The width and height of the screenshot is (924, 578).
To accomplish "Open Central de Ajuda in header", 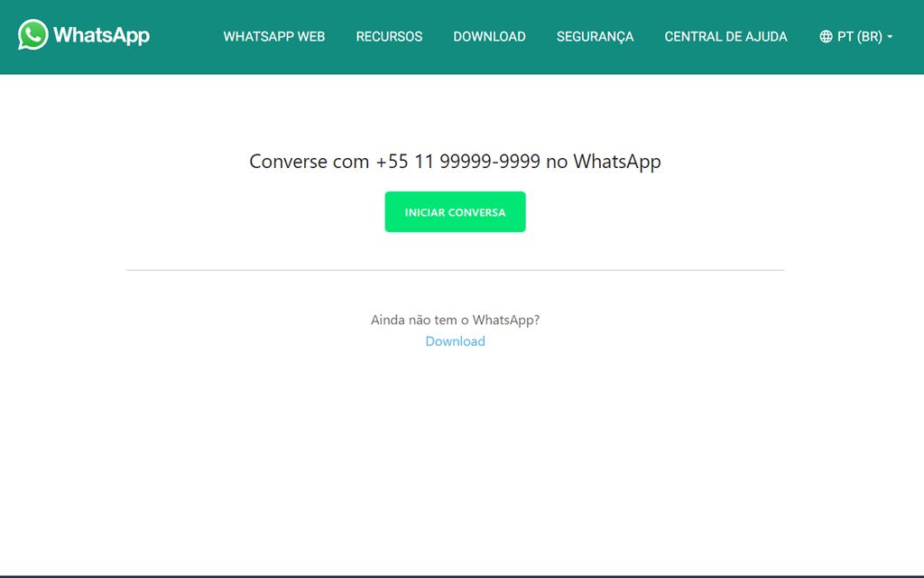I will click(x=726, y=36).
